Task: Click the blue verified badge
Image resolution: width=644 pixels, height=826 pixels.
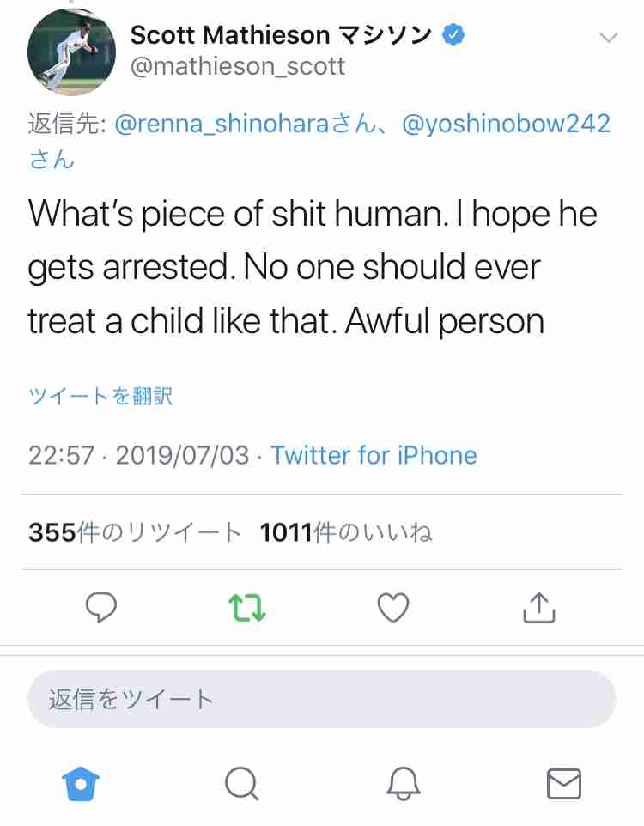Action: (x=453, y=34)
